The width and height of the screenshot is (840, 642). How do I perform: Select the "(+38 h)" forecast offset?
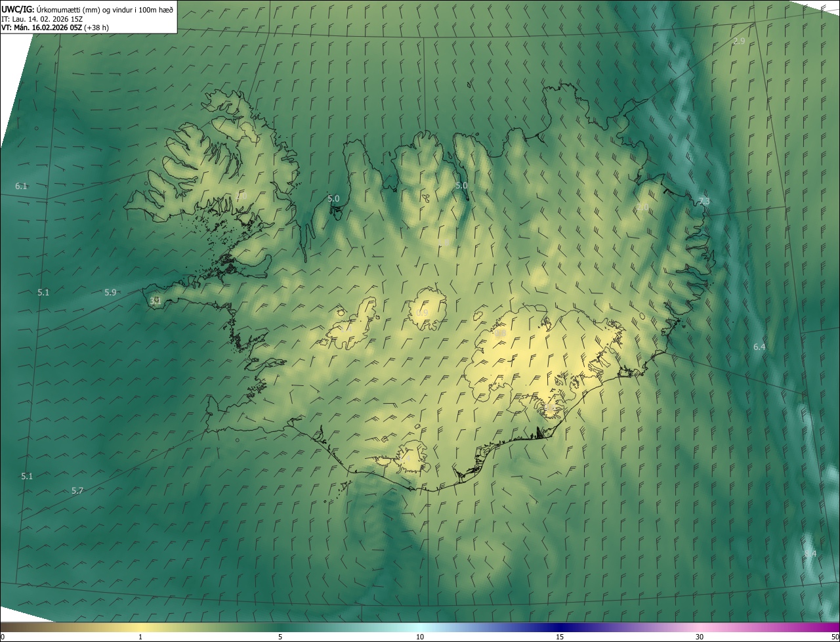96,28
